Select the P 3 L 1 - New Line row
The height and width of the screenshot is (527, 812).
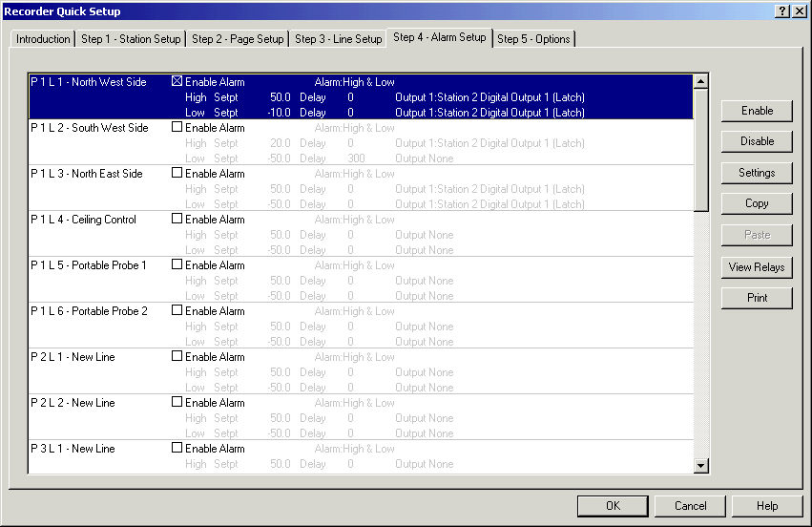click(x=361, y=456)
